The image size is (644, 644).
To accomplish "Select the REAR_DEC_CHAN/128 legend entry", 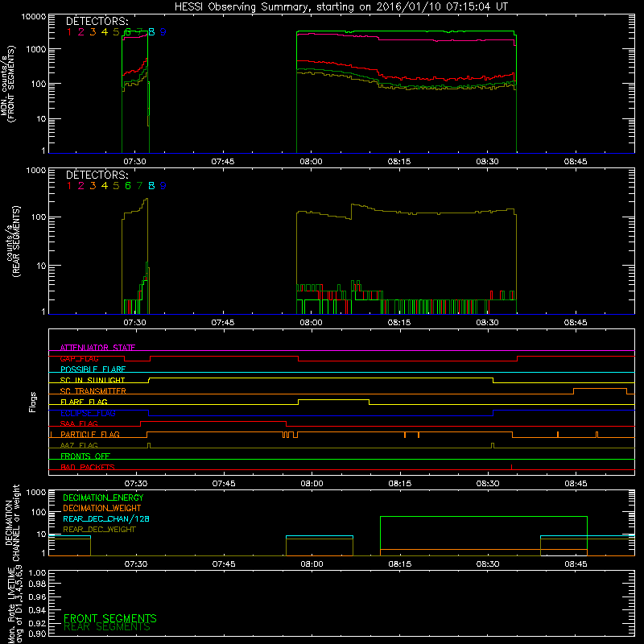I will (106, 518).
